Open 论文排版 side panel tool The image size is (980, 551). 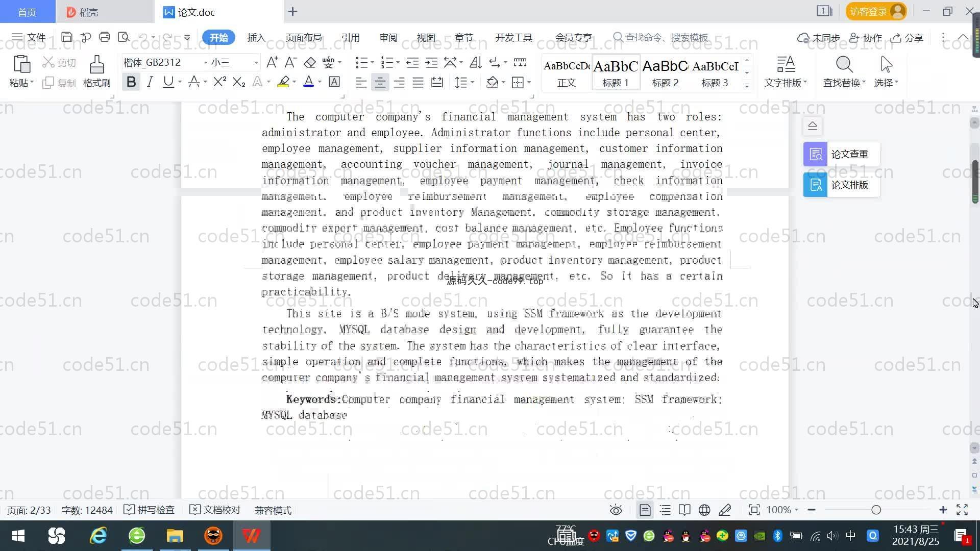(841, 185)
